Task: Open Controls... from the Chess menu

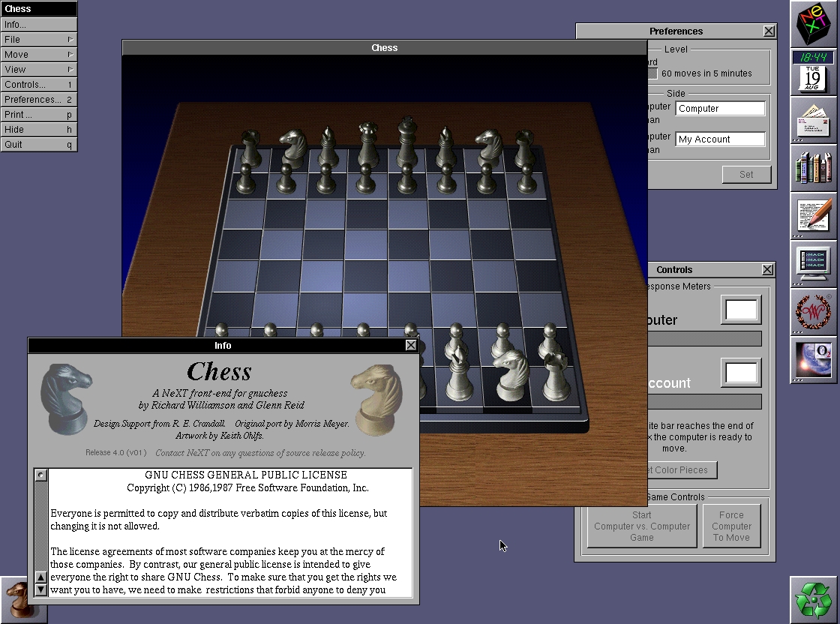Action: (x=38, y=85)
